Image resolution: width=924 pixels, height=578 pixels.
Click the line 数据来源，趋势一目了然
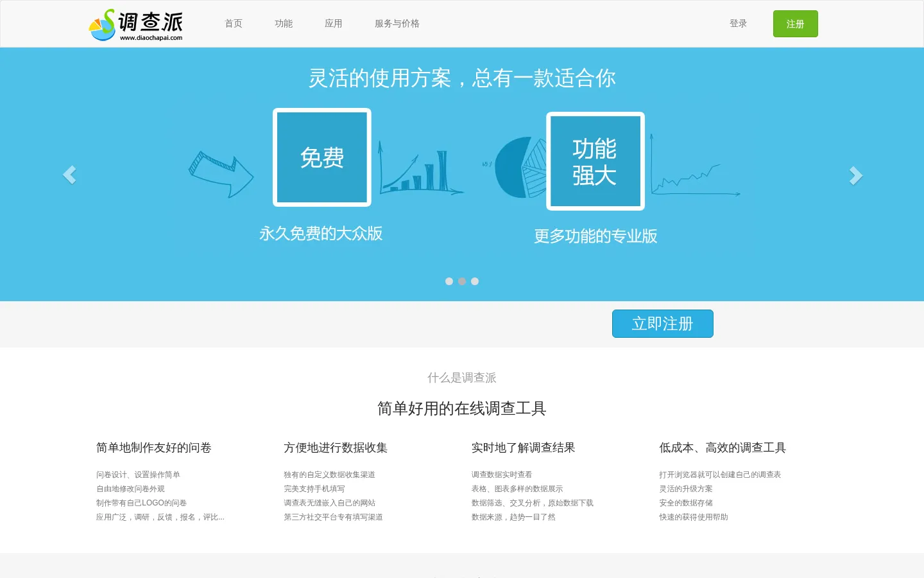pos(513,517)
